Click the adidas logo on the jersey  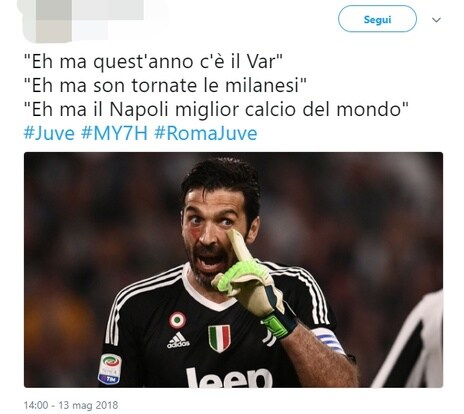[x=178, y=340]
